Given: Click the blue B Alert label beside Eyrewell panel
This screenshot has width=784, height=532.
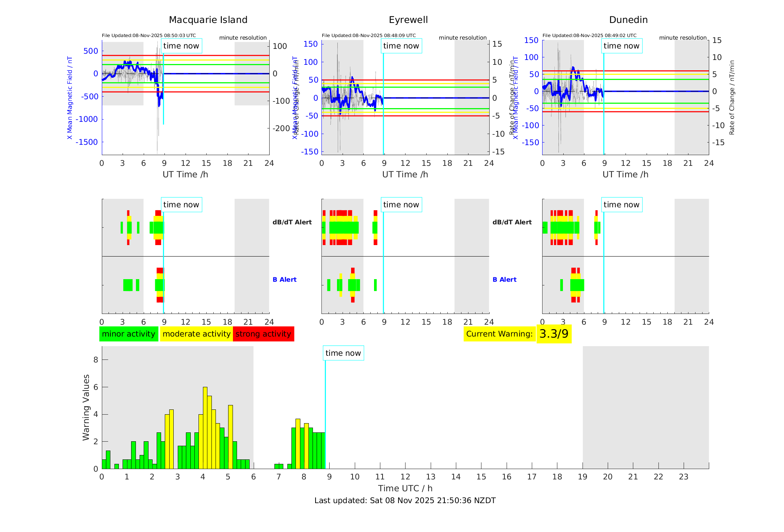Looking at the screenshot, I should point(504,280).
